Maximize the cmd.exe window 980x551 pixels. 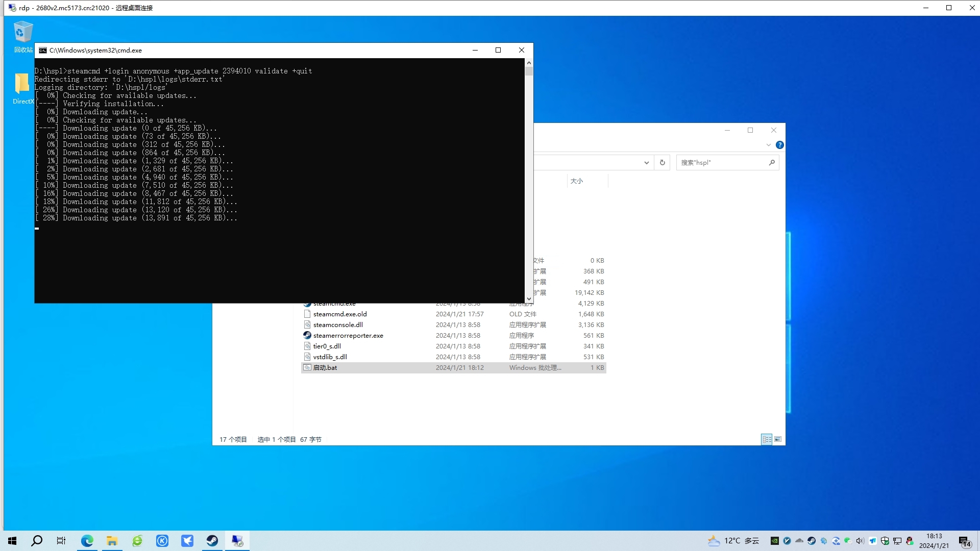click(x=498, y=50)
